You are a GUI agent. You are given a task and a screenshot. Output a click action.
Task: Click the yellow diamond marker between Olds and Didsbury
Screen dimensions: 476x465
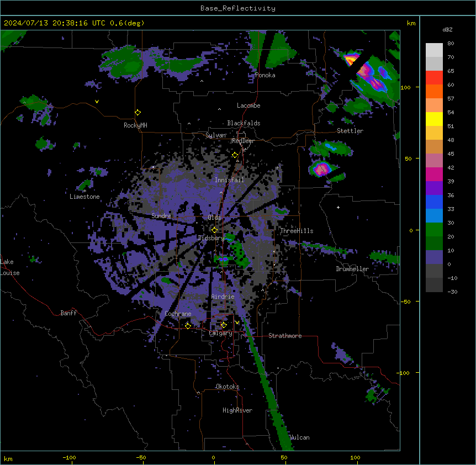click(215, 230)
